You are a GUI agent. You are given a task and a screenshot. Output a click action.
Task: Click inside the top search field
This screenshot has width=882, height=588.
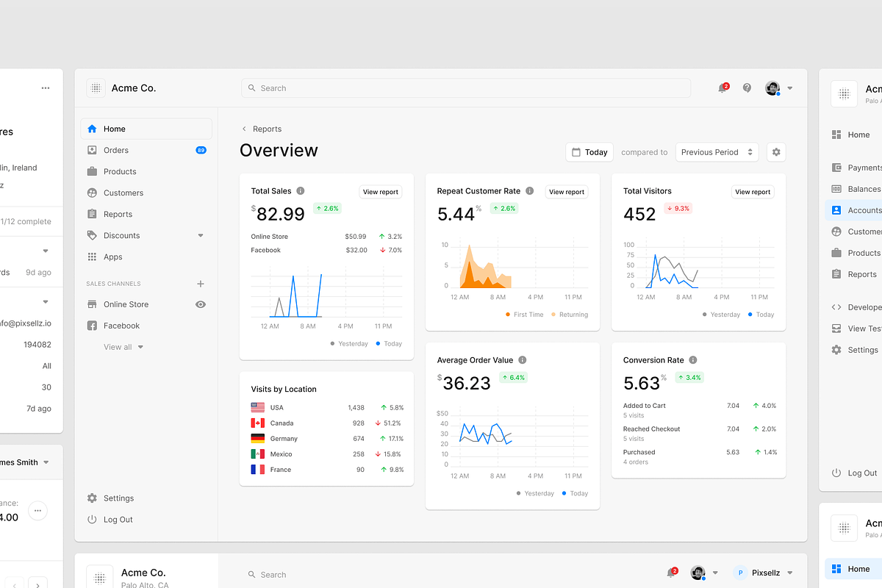(465, 87)
